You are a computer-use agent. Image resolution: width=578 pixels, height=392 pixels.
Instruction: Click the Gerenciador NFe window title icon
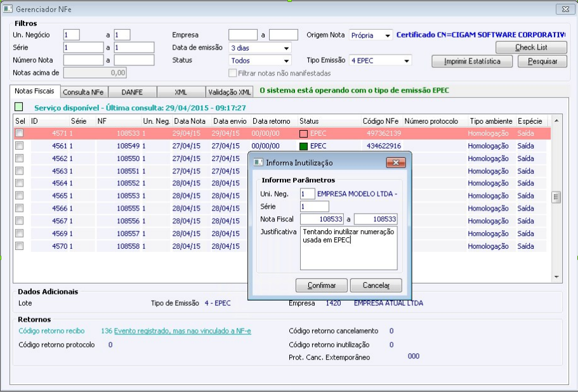(9, 9)
